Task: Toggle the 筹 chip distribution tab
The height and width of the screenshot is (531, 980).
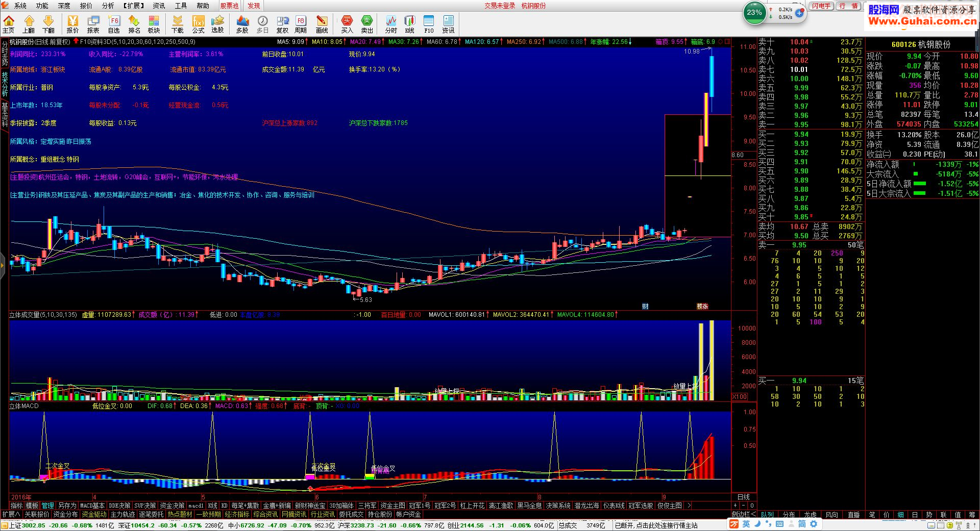Action: point(972,515)
